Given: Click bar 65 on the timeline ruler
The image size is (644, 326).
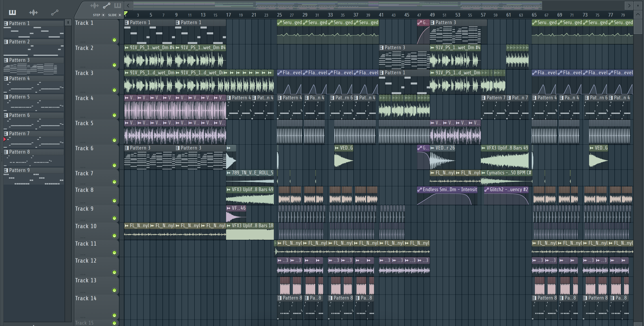Looking at the screenshot, I should point(534,15).
